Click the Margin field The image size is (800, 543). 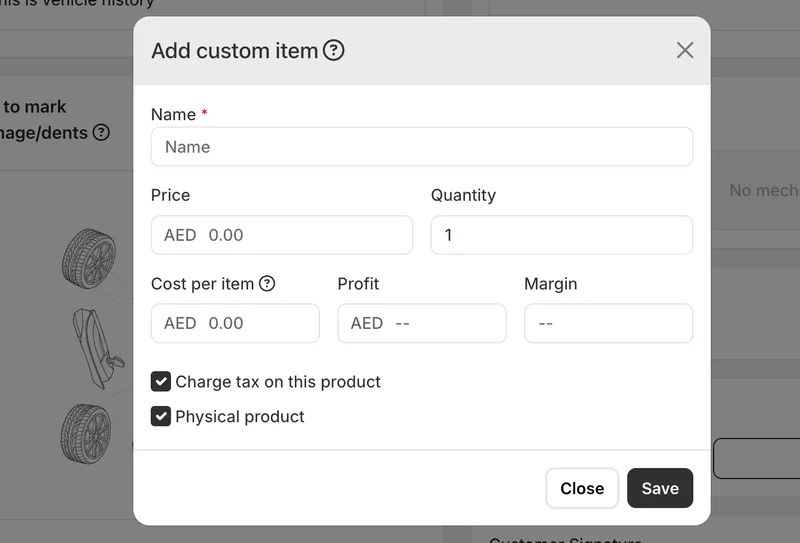click(x=608, y=324)
